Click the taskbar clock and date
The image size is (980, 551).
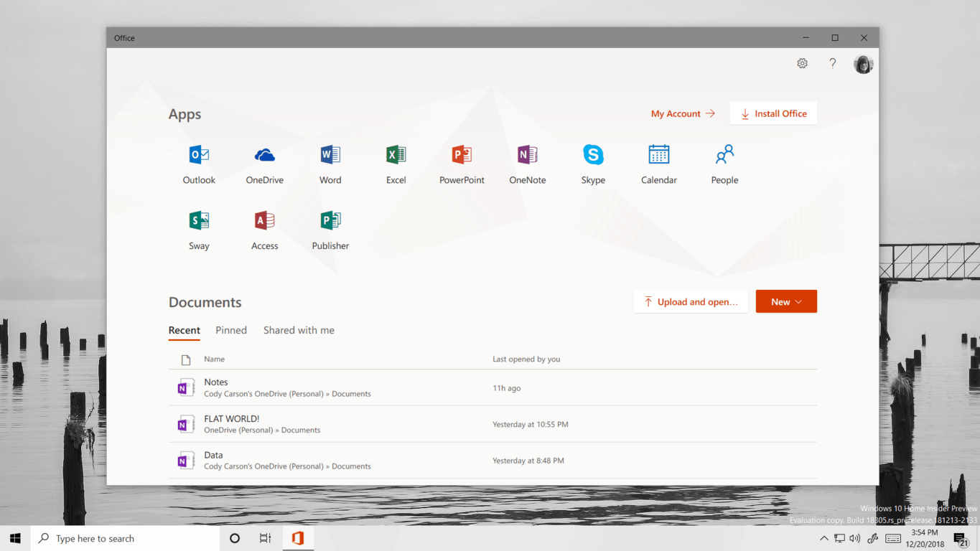click(925, 538)
